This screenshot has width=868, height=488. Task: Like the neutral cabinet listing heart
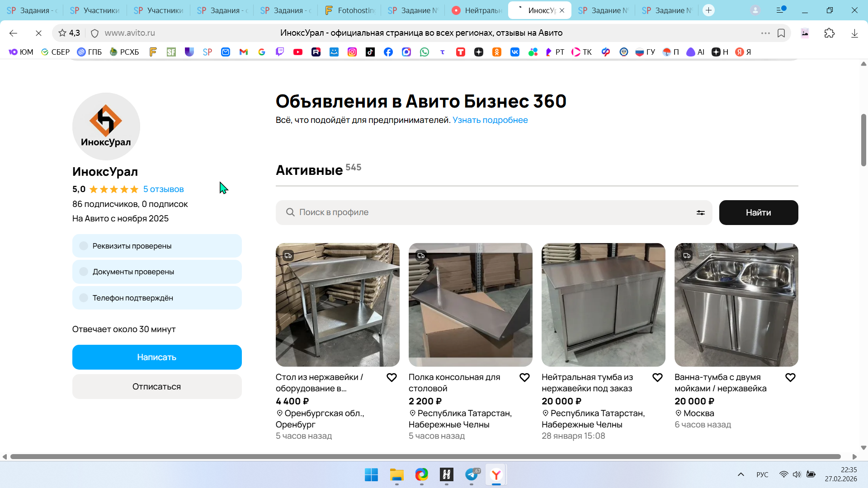[657, 377]
